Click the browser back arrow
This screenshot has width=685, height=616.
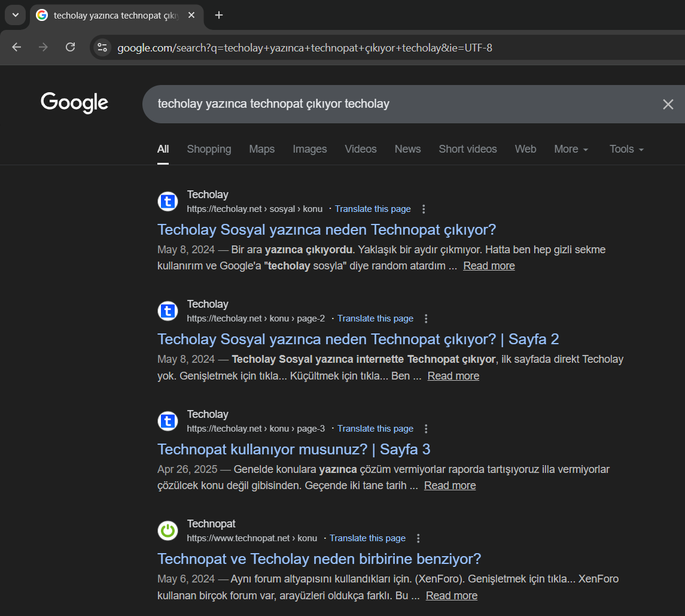[x=17, y=47]
